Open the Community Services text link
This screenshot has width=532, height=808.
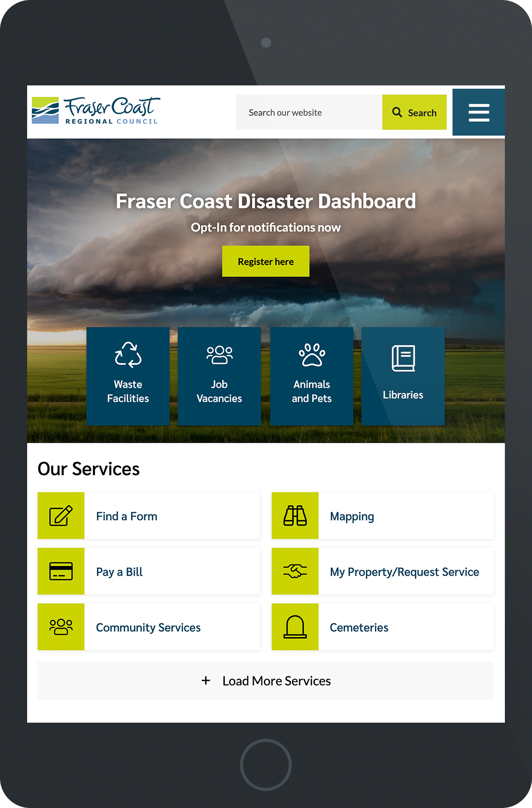[148, 628]
